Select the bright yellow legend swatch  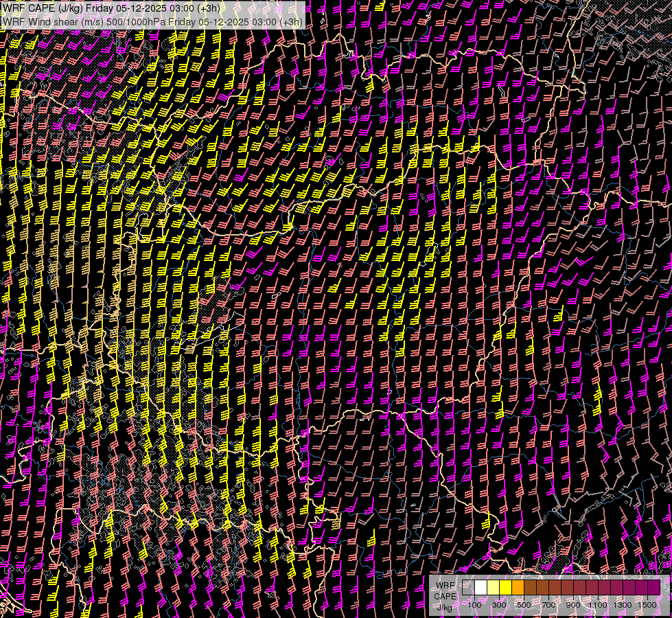505,587
